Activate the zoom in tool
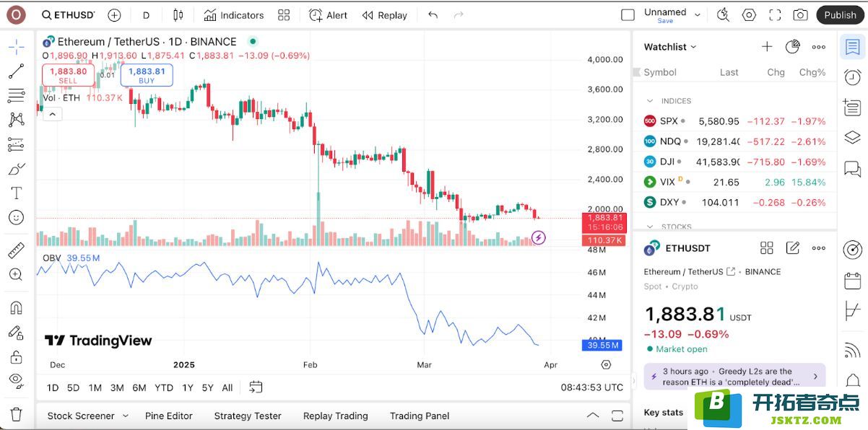Viewport: 868px width, 430px height. [x=16, y=274]
